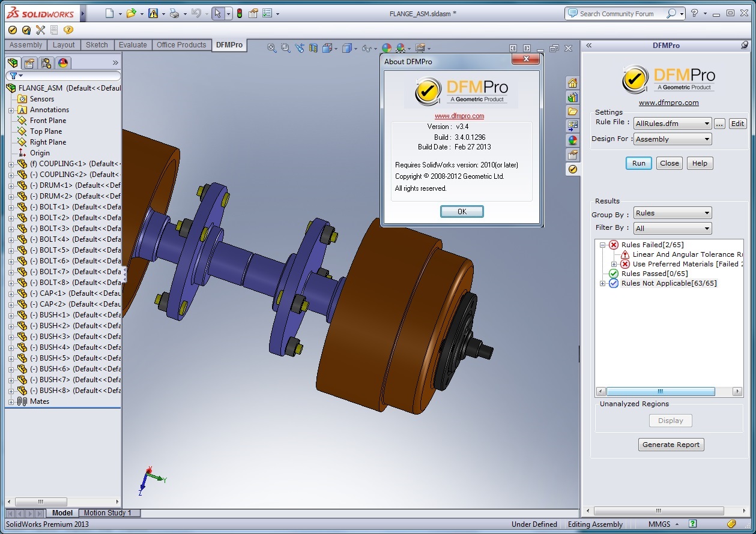Screen dimensions: 756x534
Task: Open Design Library icon in task pane
Action: 572,97
